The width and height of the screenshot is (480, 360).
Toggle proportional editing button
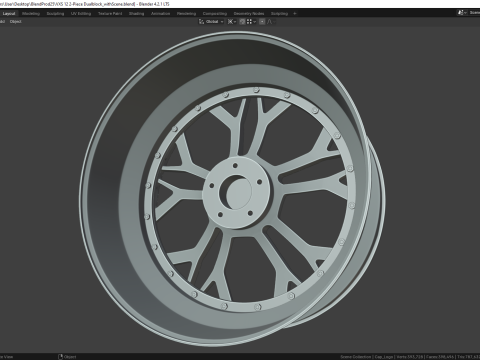[x=262, y=22]
